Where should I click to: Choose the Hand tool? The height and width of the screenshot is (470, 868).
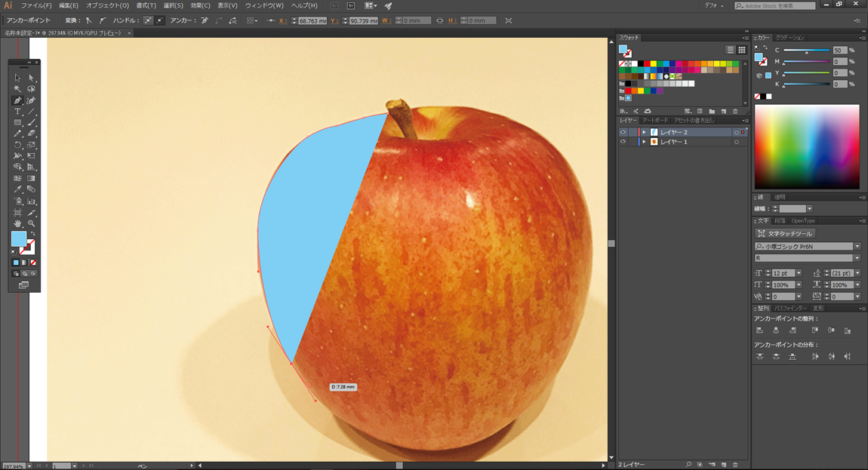(x=17, y=223)
